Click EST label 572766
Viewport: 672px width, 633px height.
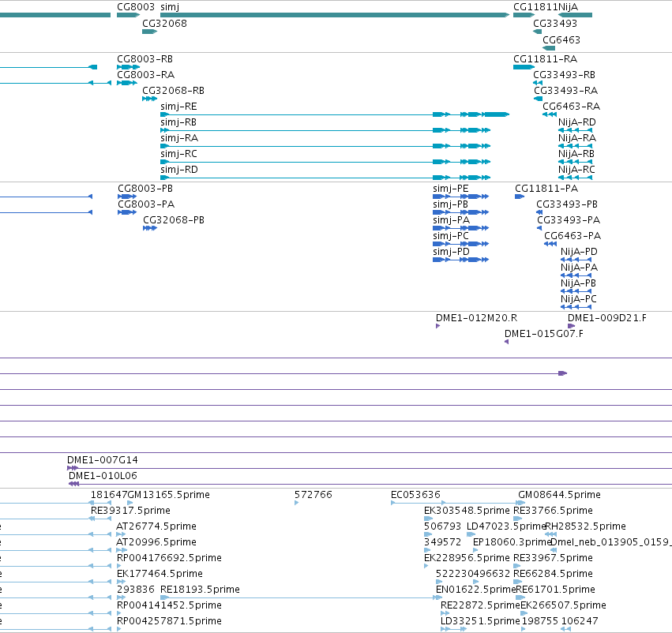pos(313,495)
